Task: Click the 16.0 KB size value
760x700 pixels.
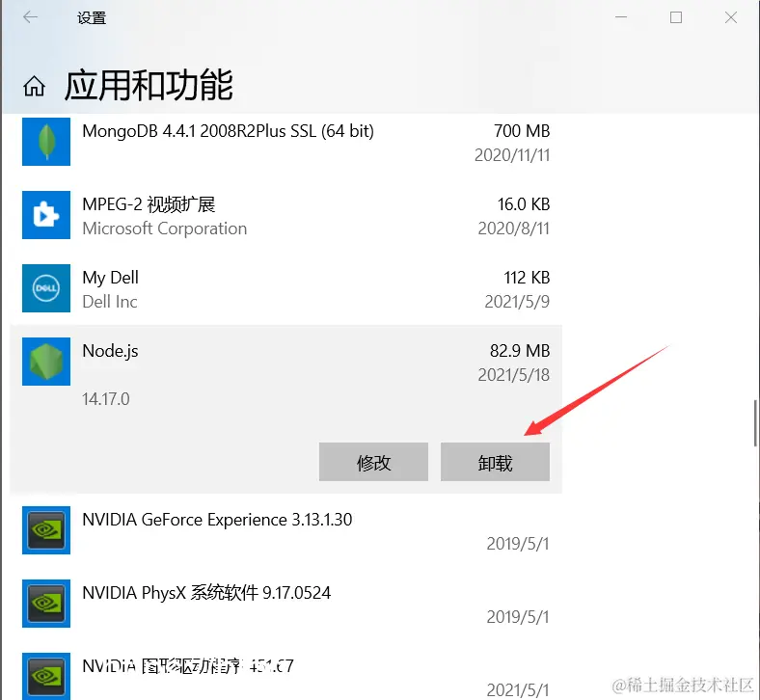Action: tap(524, 204)
